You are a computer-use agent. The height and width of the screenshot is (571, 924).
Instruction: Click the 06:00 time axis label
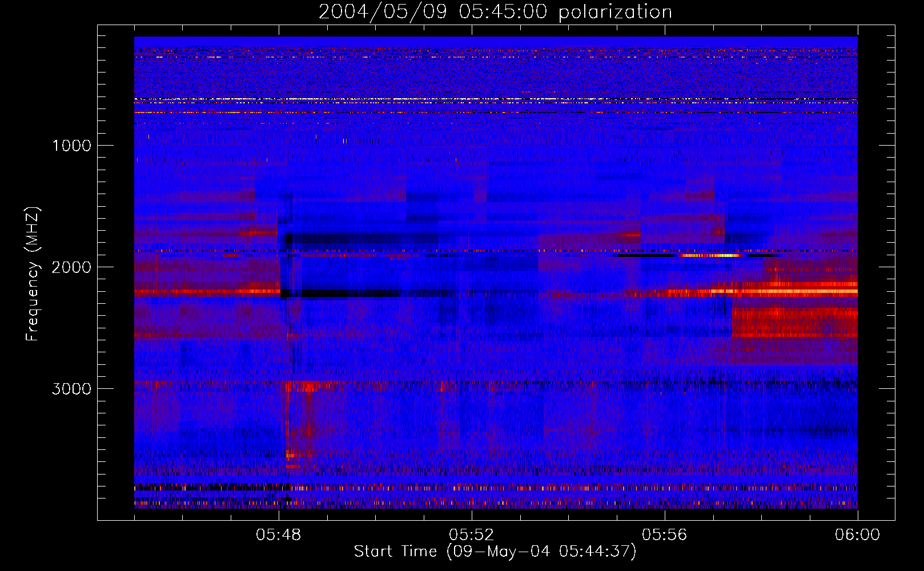(x=857, y=535)
